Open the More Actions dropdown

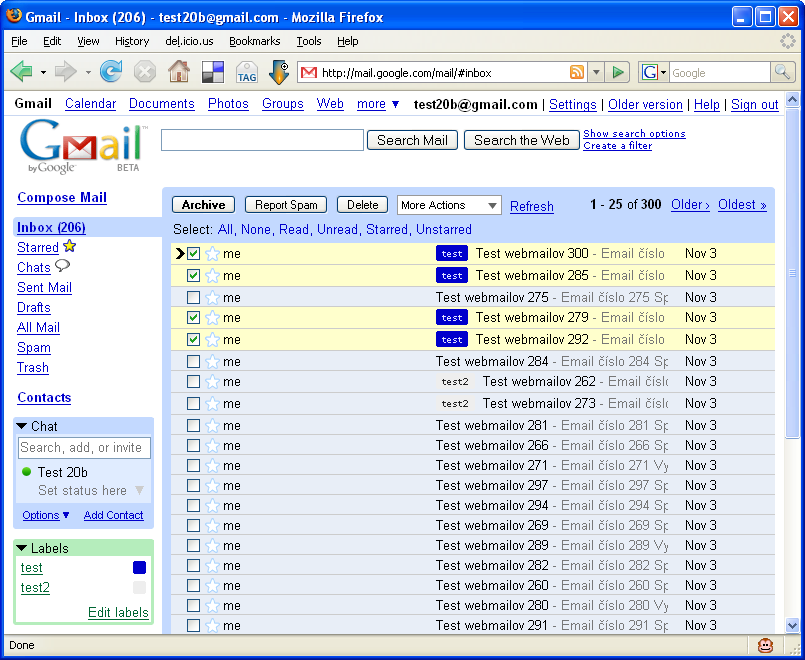pos(449,205)
